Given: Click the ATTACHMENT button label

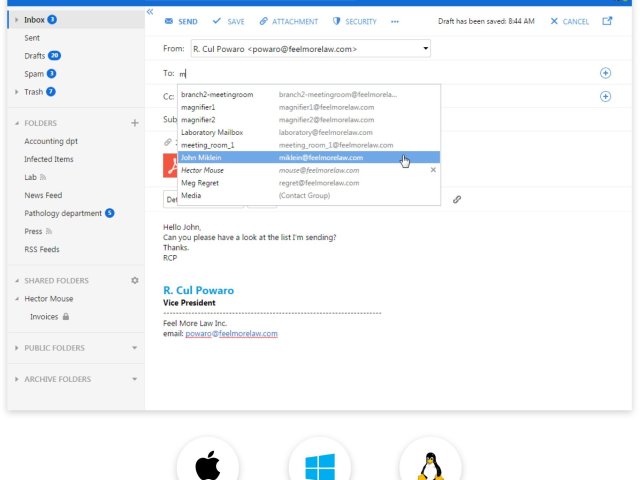Looking at the screenshot, I should tap(295, 22).
